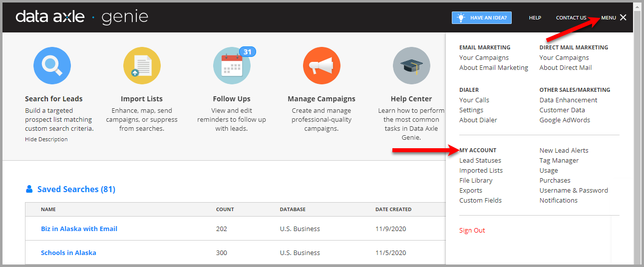Image resolution: width=644 pixels, height=267 pixels.
Task: Click the Search for Leads heading
Action: click(54, 99)
